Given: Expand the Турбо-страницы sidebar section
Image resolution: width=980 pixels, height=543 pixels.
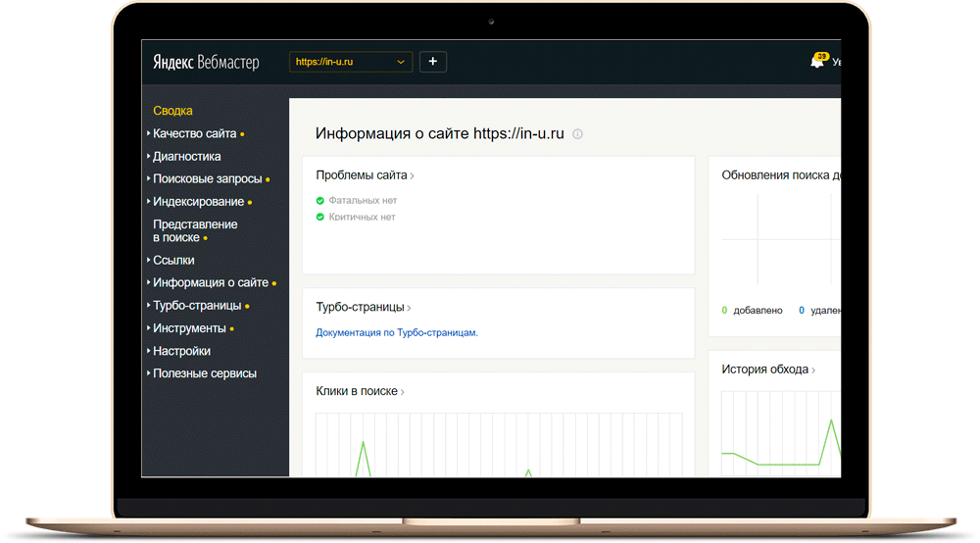Looking at the screenshot, I should click(197, 306).
